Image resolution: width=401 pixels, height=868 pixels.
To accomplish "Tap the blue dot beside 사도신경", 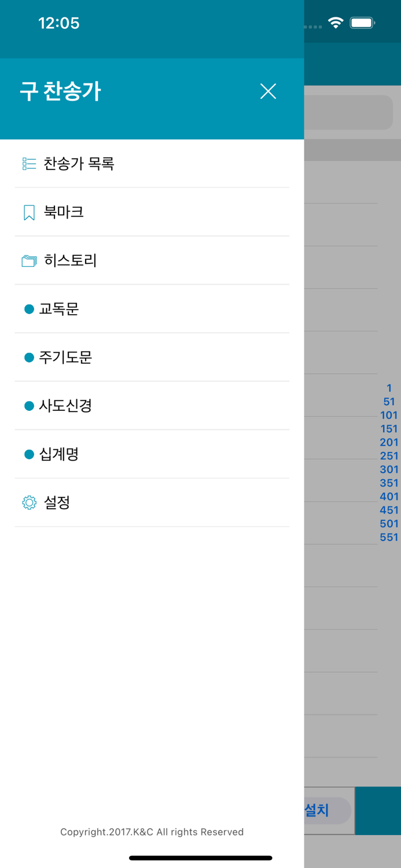I will pyautogui.click(x=29, y=406).
